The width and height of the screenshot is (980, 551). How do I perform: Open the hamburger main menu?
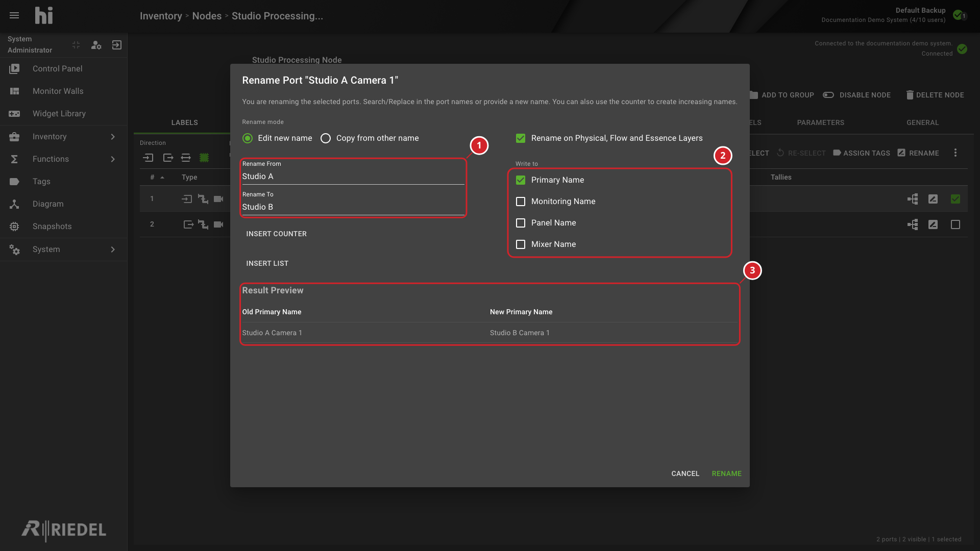[14, 15]
